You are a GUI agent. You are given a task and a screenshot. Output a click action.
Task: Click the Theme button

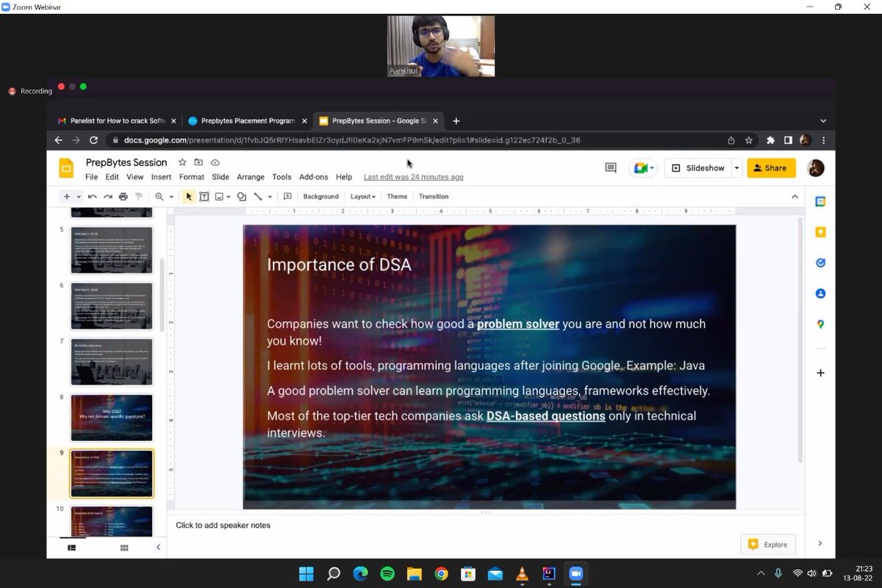(397, 196)
